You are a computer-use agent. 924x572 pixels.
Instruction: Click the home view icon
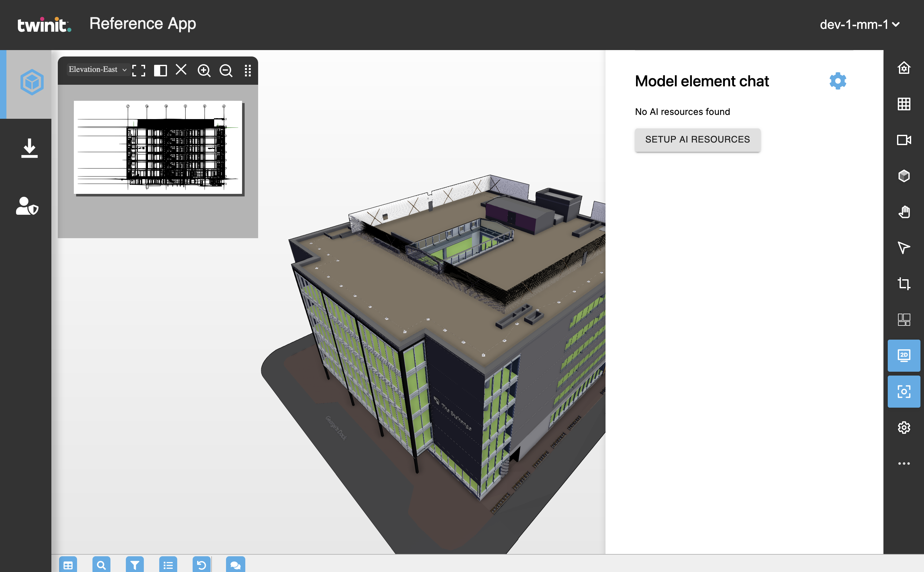point(903,68)
